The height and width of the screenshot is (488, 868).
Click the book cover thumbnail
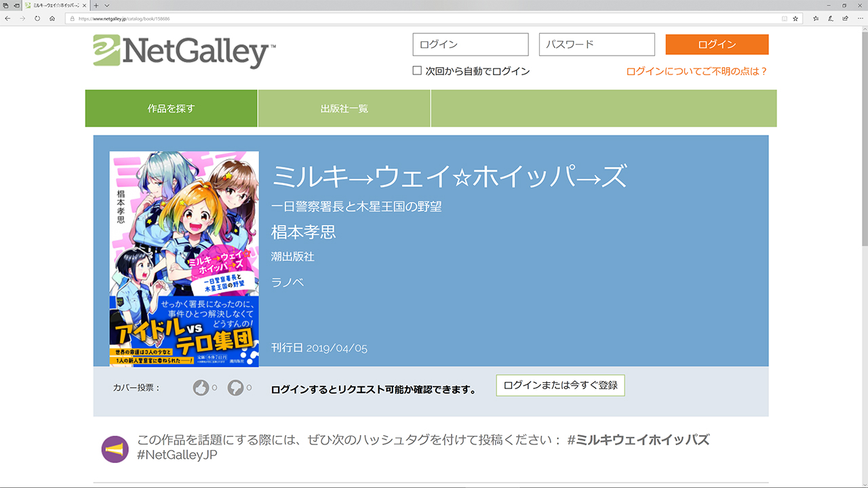pyautogui.click(x=184, y=259)
